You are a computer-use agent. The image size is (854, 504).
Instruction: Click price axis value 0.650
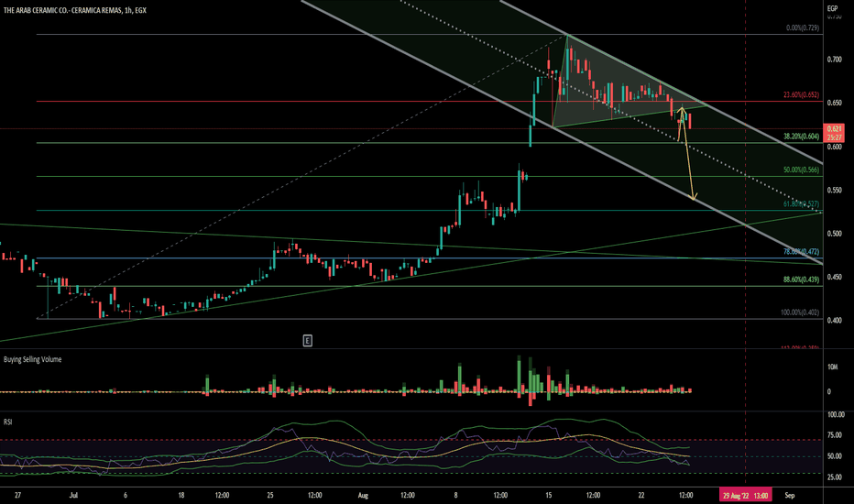click(x=835, y=103)
